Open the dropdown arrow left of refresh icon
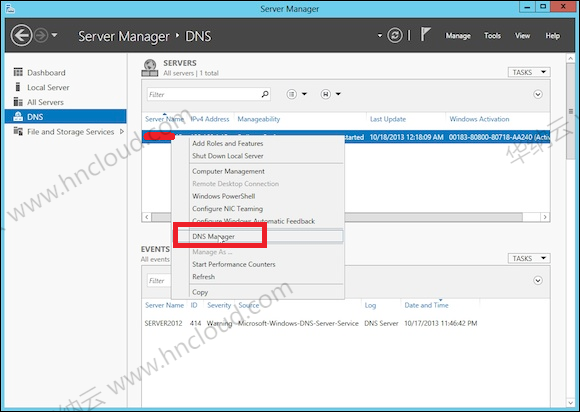This screenshot has height=412, width=580. (380, 36)
